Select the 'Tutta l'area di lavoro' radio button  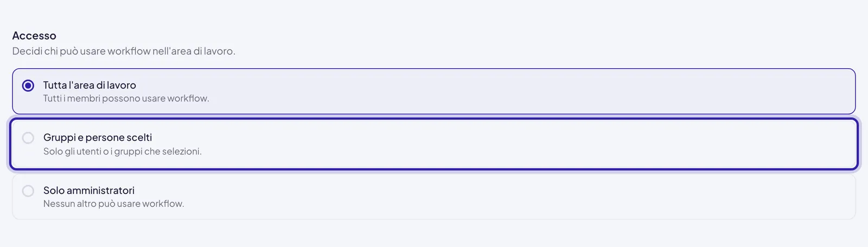pyautogui.click(x=28, y=86)
